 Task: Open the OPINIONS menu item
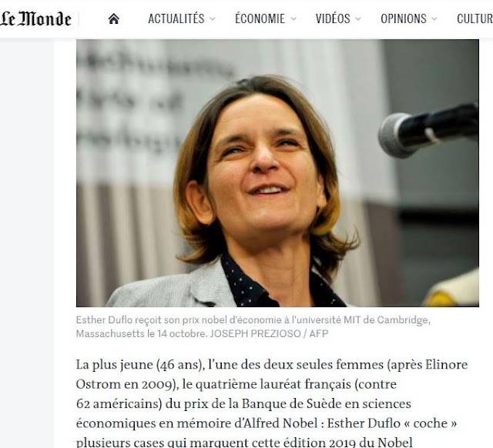pos(404,18)
